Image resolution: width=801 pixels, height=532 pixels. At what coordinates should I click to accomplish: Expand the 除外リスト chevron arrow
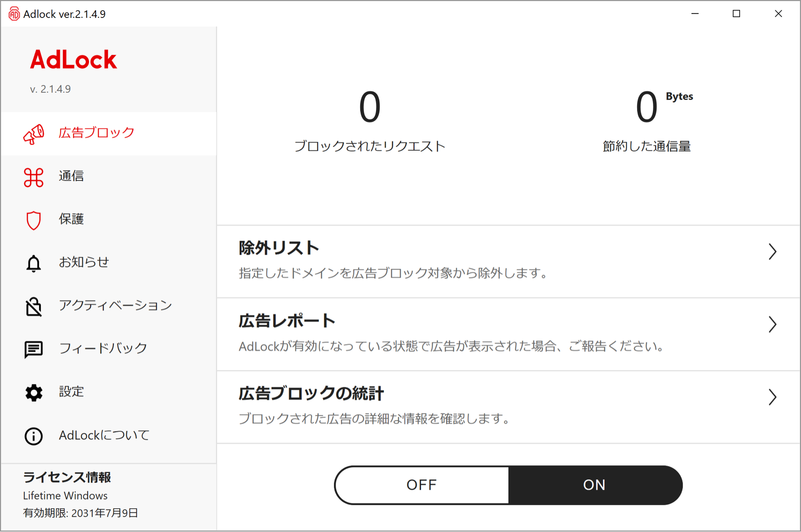point(772,251)
